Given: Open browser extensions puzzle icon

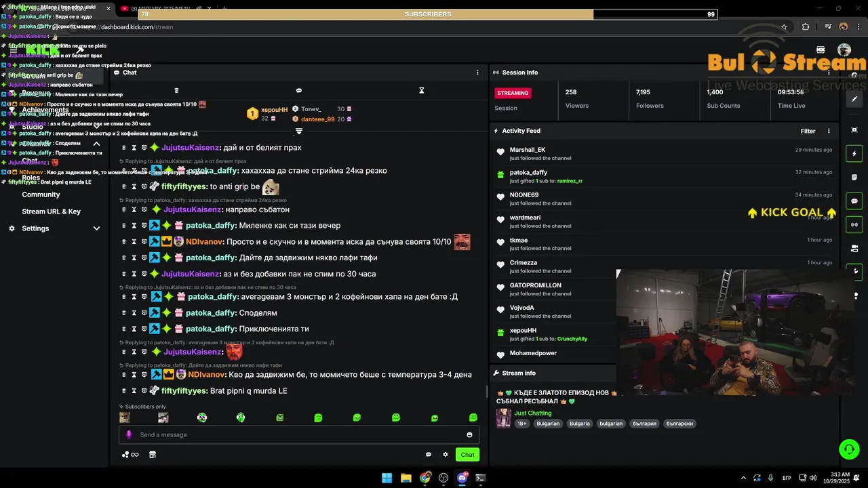Looking at the screenshot, I should [806, 27].
